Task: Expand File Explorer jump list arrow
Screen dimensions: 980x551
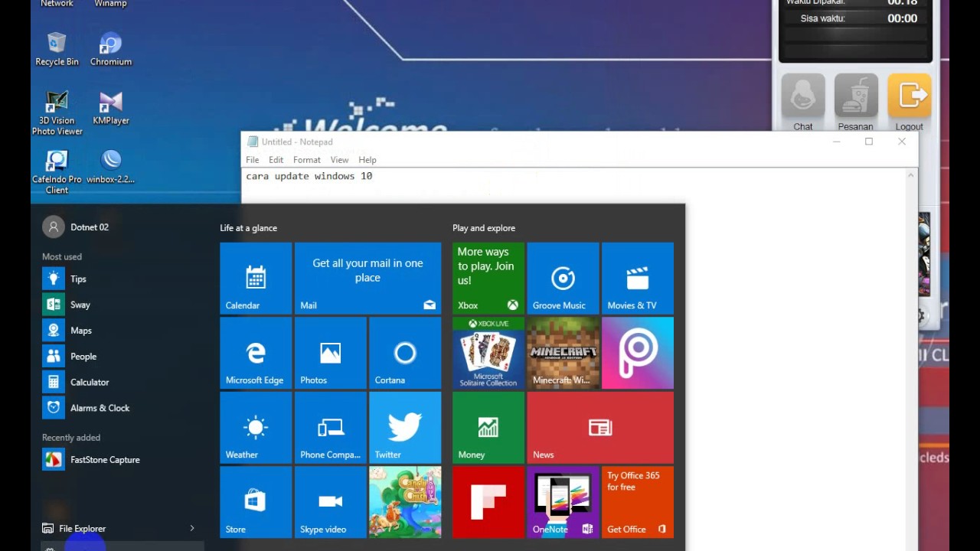Action: [x=192, y=528]
